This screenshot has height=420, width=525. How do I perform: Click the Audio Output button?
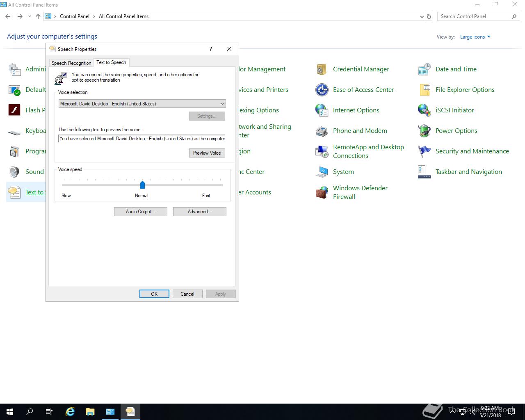(x=140, y=212)
